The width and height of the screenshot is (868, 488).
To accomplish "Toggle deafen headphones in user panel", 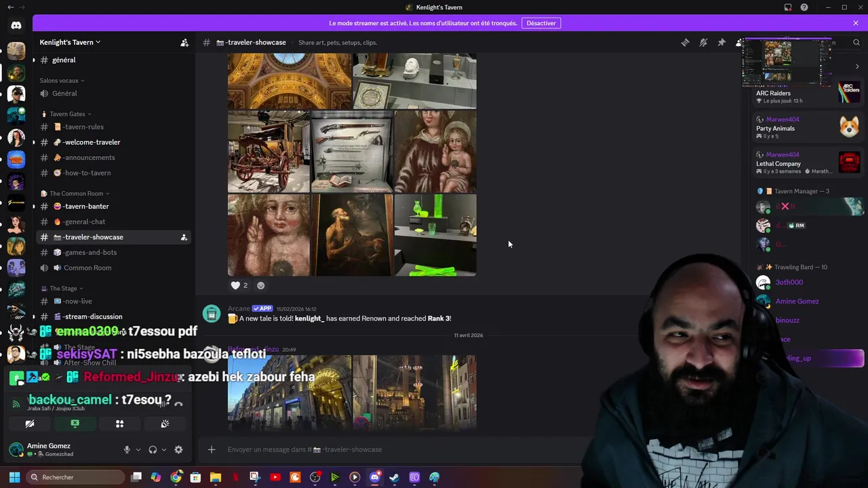I will (x=153, y=449).
